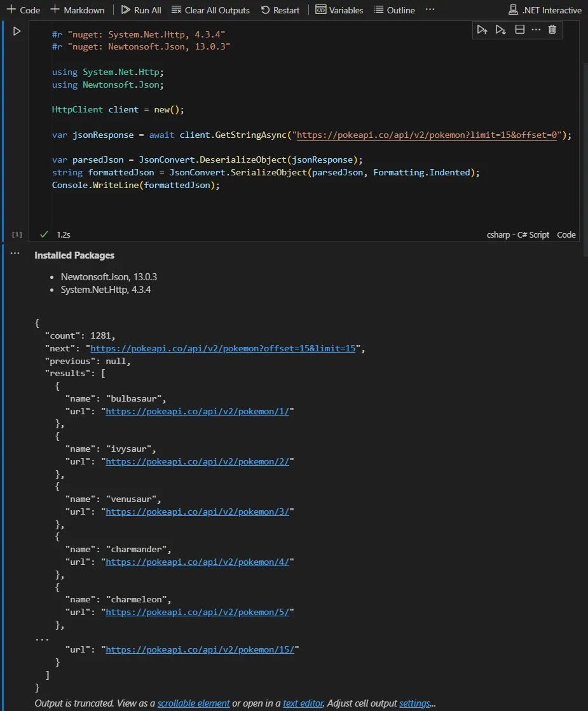Viewport: 588px width, 711px height.
Task: Add a new Code cell
Action: point(24,10)
